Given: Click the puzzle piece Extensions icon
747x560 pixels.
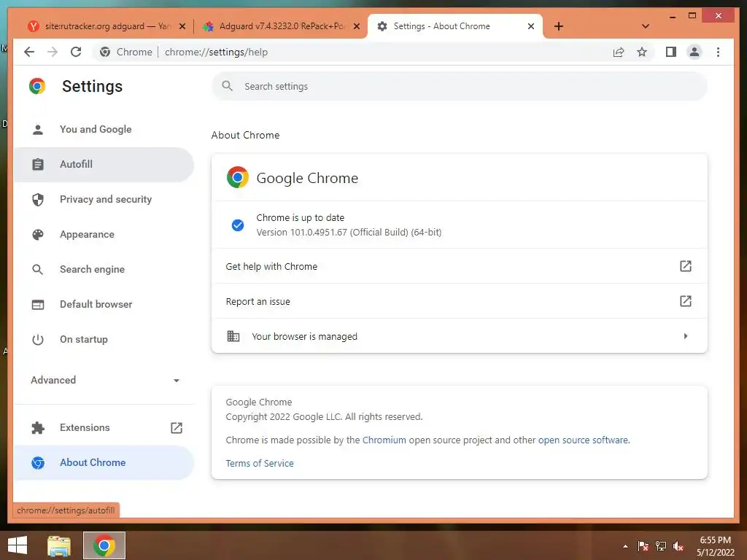Looking at the screenshot, I should tap(38, 427).
